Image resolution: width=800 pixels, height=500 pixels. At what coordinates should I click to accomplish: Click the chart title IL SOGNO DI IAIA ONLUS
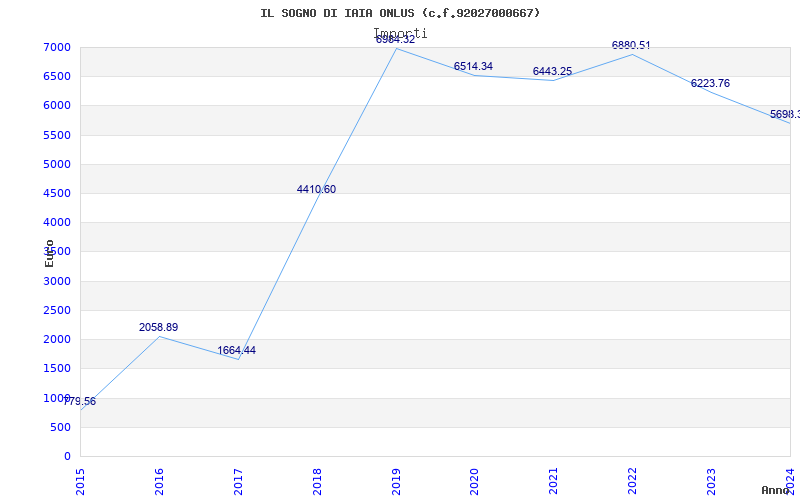click(400, 13)
